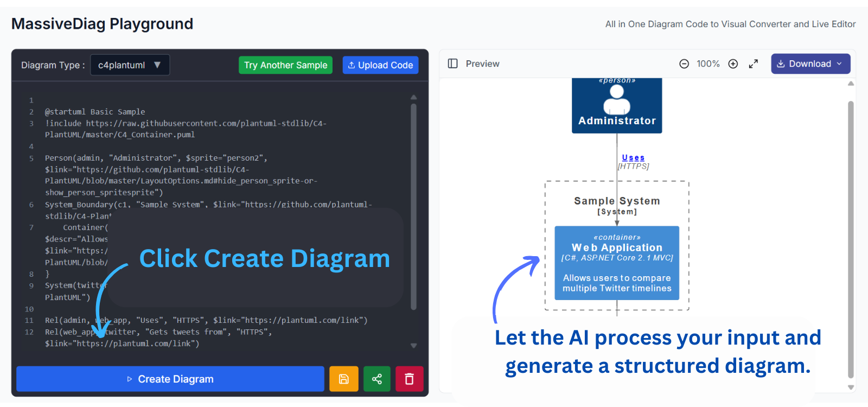Expand the Download options dropdown
Screen dimensions: 868x407
810,63
